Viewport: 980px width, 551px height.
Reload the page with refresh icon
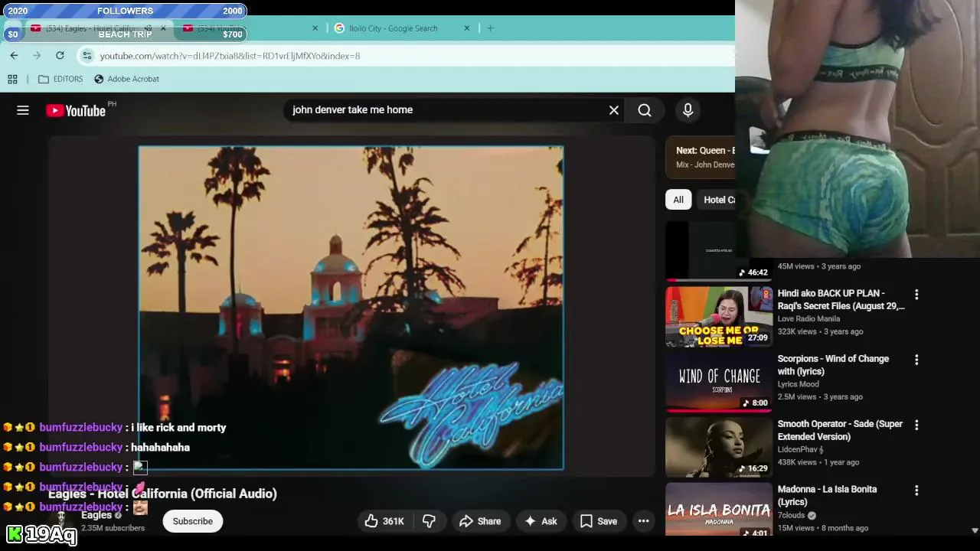click(60, 55)
